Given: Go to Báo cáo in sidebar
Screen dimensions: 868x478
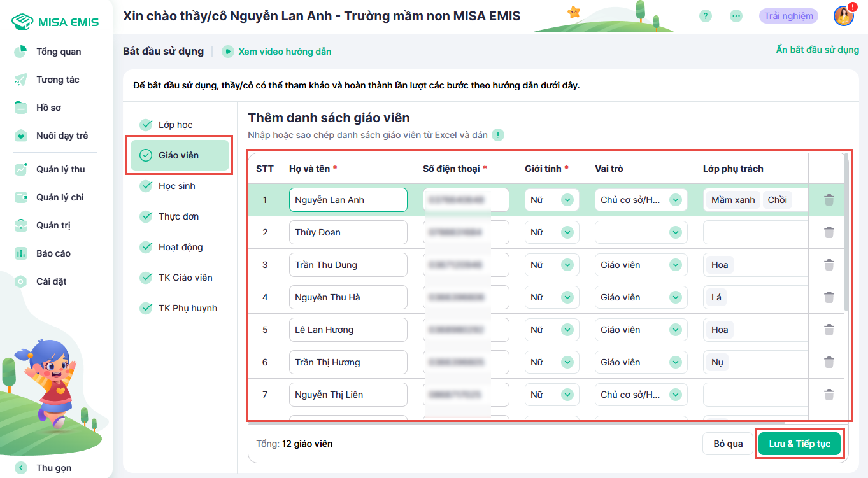Looking at the screenshot, I should coord(53,253).
